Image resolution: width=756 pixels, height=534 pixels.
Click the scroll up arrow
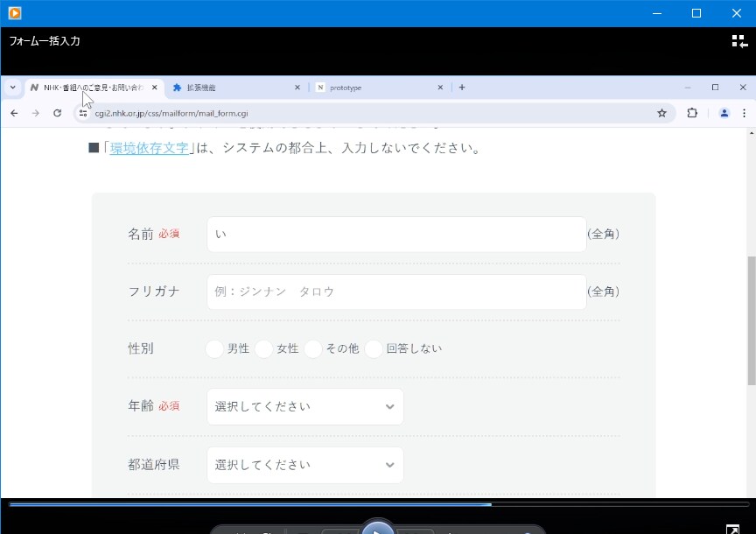(752, 132)
